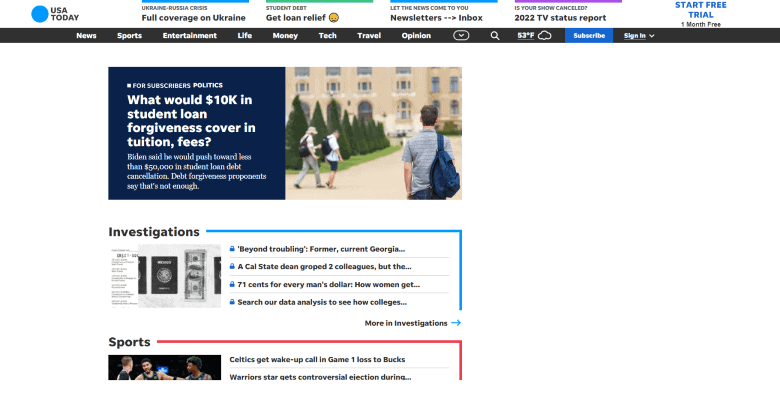
Task: Open Full coverage on Ukraine link
Action: point(194,18)
